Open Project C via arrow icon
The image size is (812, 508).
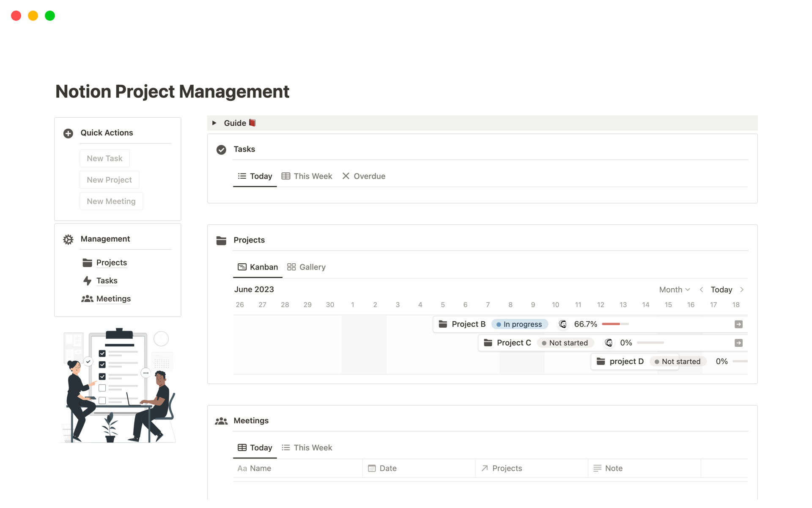click(x=738, y=343)
